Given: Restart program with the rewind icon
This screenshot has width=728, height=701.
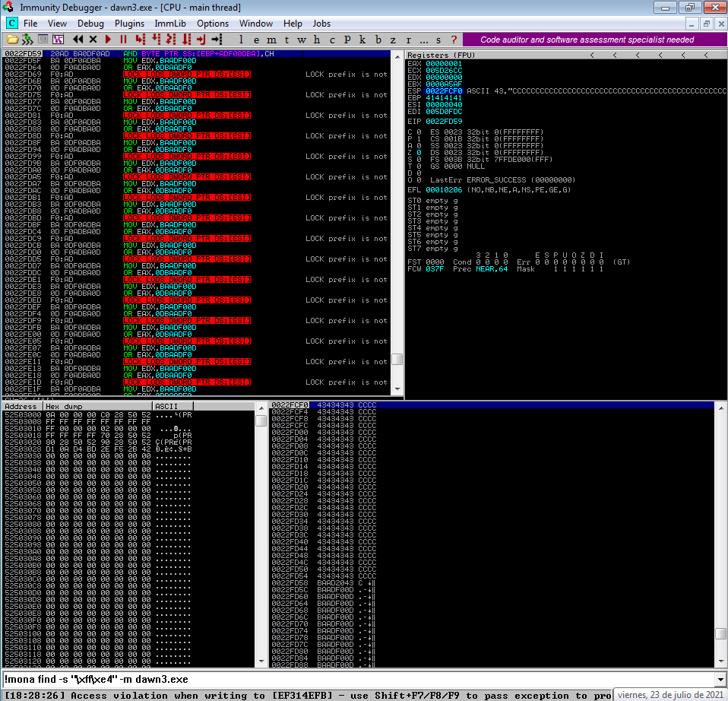Looking at the screenshot, I should click(x=78, y=40).
